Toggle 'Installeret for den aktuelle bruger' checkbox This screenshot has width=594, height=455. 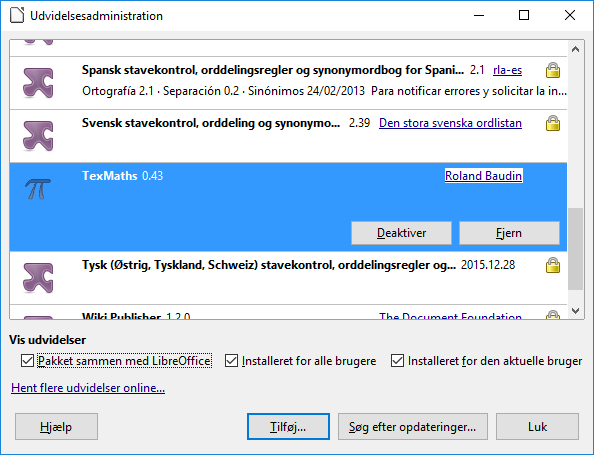click(397, 361)
